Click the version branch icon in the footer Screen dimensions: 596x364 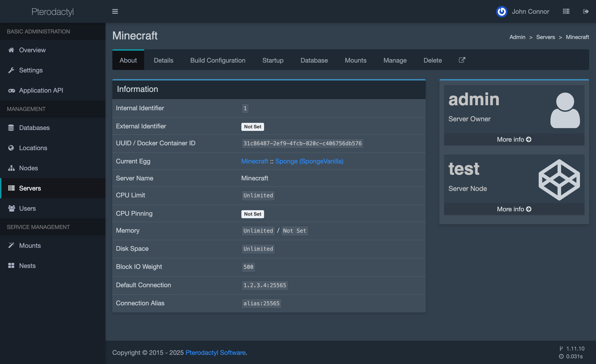[561, 348]
